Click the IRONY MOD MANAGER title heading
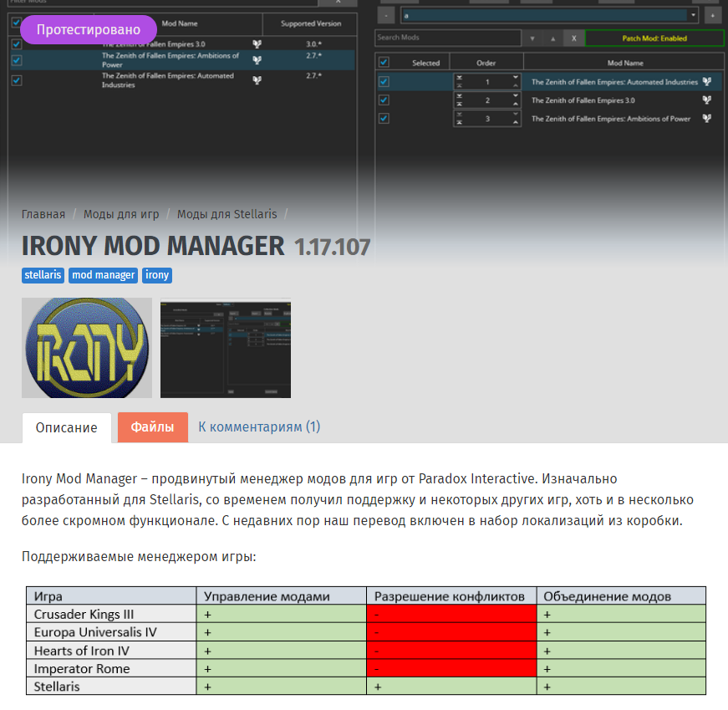 tap(153, 246)
